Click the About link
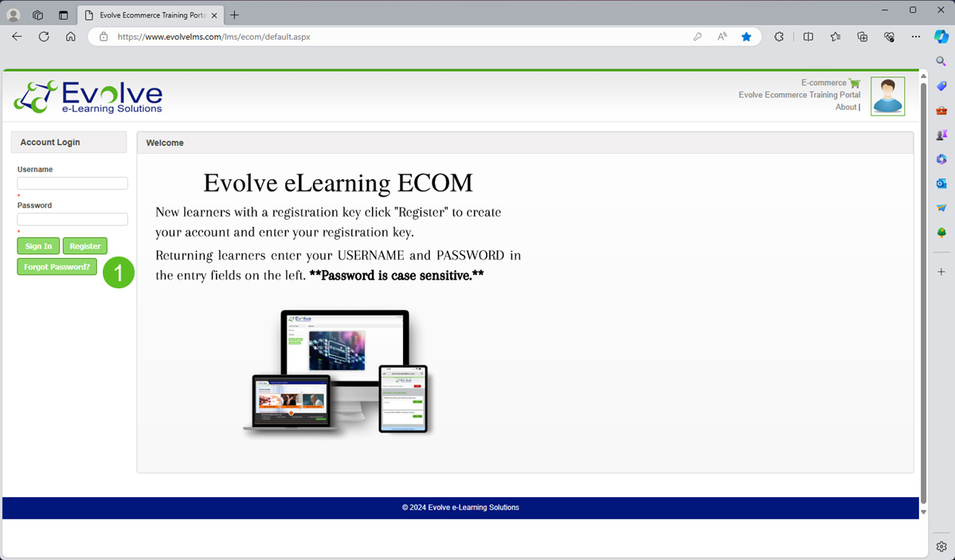This screenshot has height=560, width=955. click(x=845, y=107)
